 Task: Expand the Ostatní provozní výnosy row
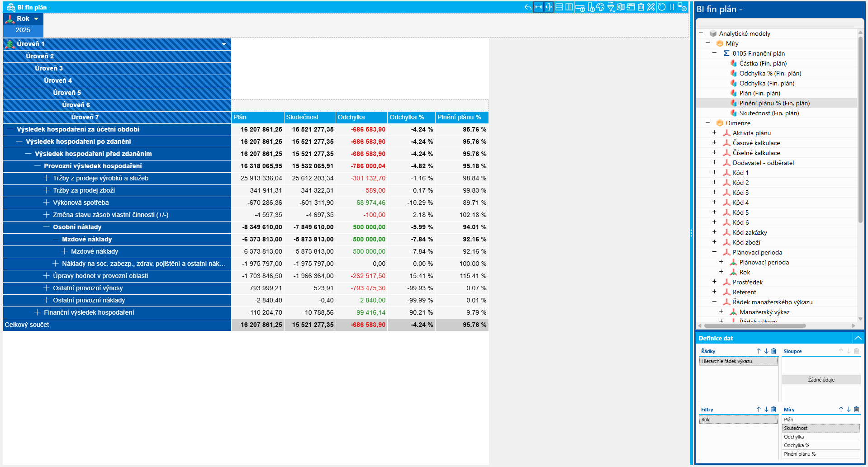coord(46,288)
